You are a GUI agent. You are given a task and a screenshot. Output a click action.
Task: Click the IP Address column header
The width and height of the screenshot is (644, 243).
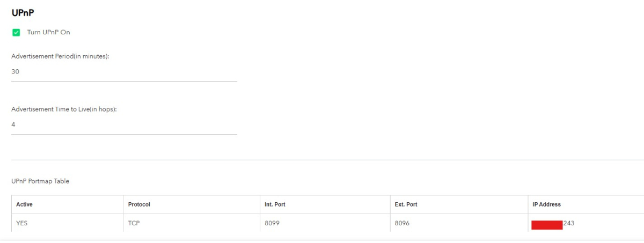pyautogui.click(x=546, y=204)
